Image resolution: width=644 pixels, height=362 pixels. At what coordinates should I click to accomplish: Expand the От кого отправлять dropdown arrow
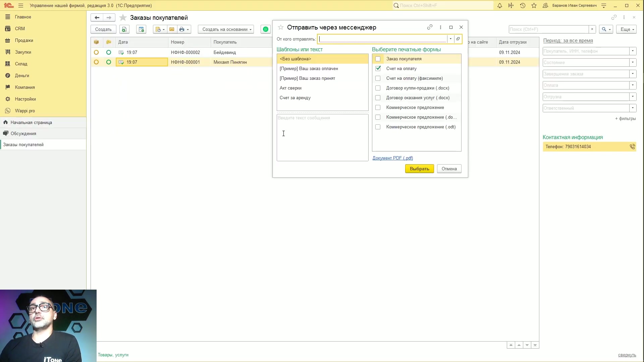[450, 39]
